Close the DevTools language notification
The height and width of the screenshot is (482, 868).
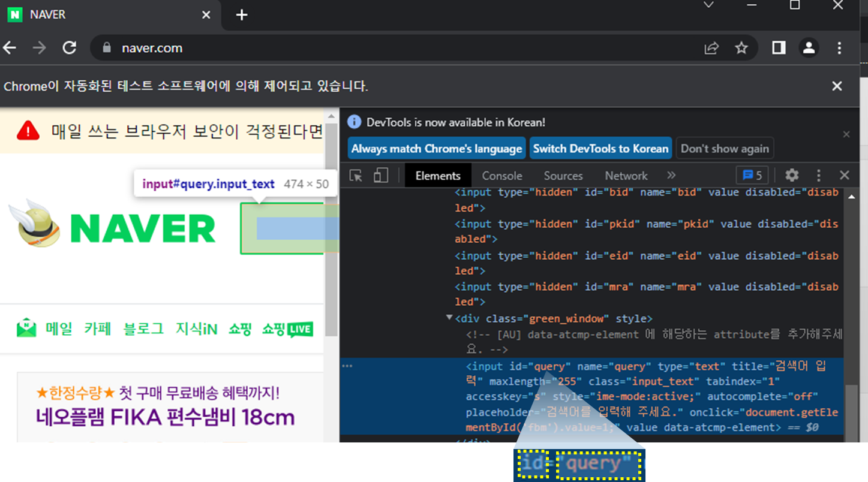tap(846, 134)
